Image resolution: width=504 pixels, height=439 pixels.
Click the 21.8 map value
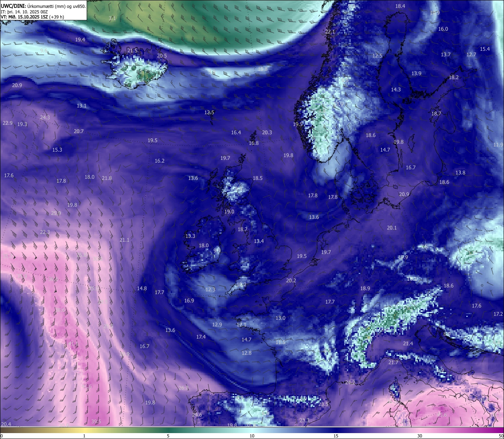[x=107, y=178]
